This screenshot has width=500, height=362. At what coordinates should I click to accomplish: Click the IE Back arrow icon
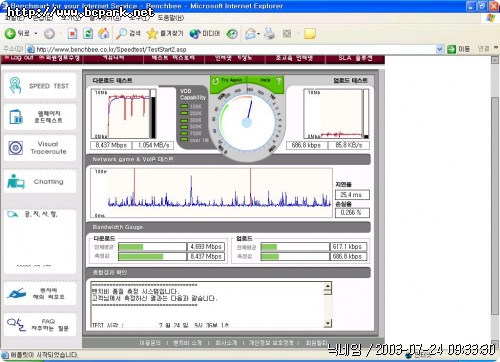10,33
